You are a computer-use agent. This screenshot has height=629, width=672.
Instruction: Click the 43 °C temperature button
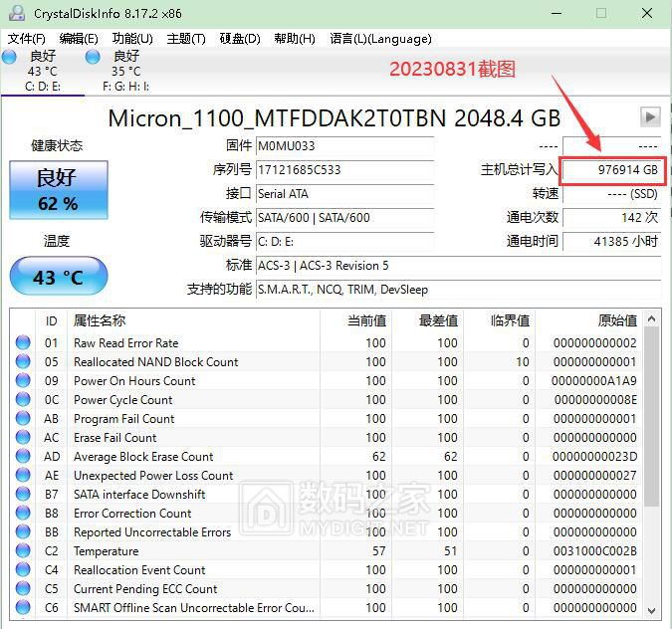point(59,277)
